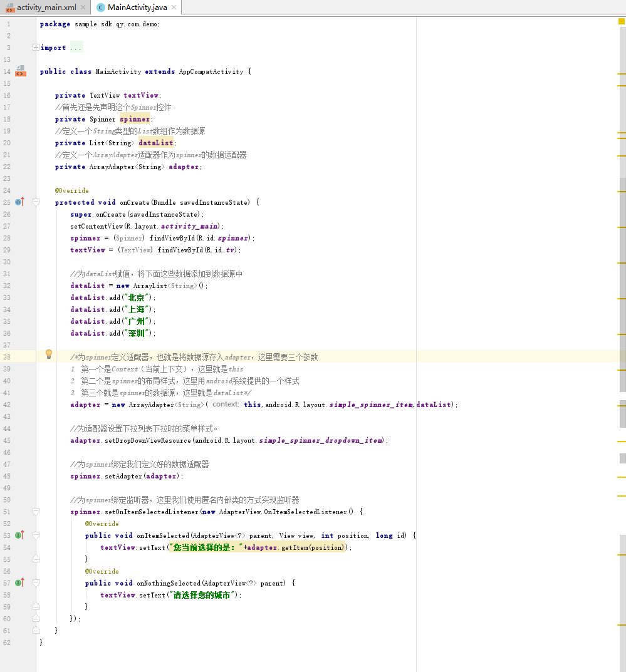The width and height of the screenshot is (626, 672).
Task: Click the R.id.spinner reference on line 28
Action: click(233, 238)
